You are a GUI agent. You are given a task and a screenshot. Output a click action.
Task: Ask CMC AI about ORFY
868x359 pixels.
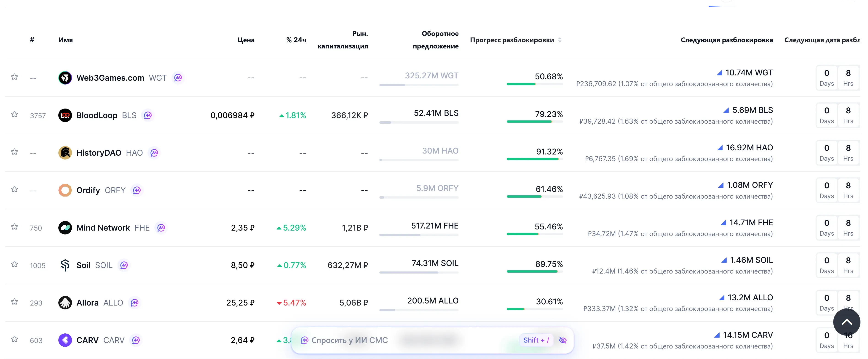[x=137, y=190]
